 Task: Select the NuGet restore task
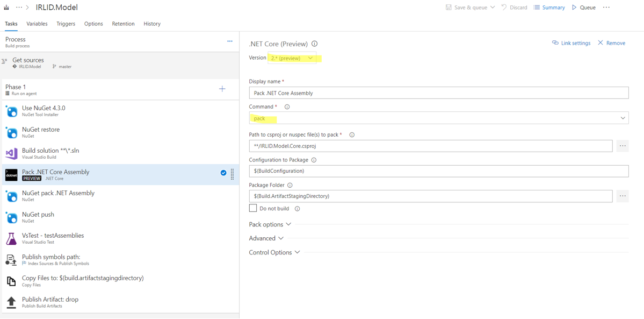[120, 132]
